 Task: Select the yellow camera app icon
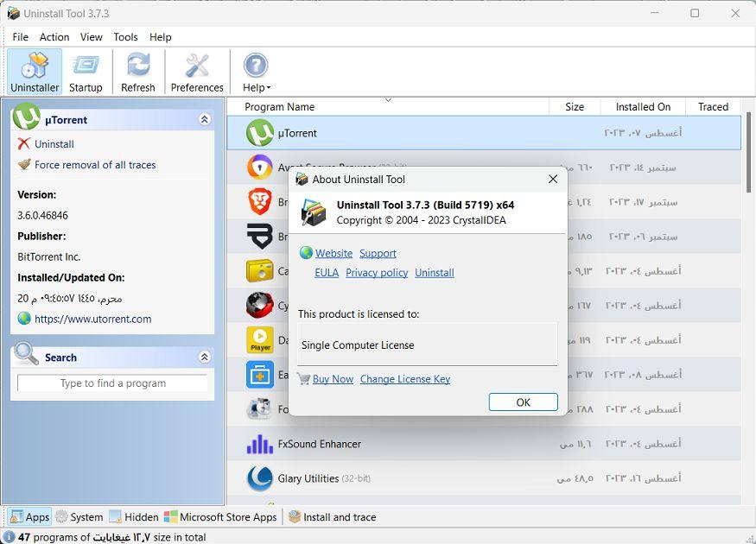tap(260, 271)
